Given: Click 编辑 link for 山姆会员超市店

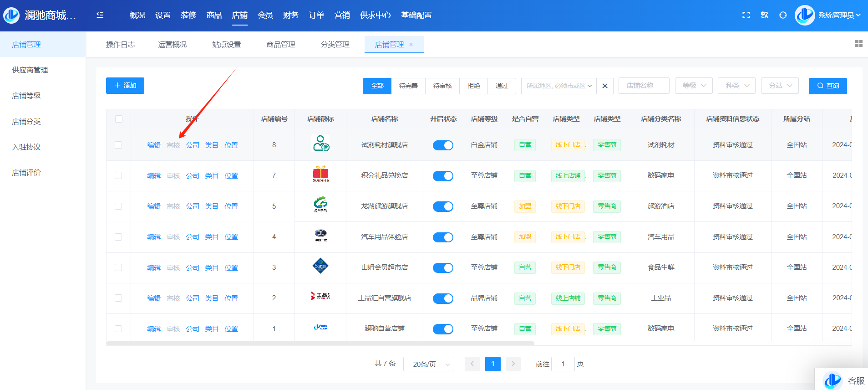Looking at the screenshot, I should pos(154,268).
